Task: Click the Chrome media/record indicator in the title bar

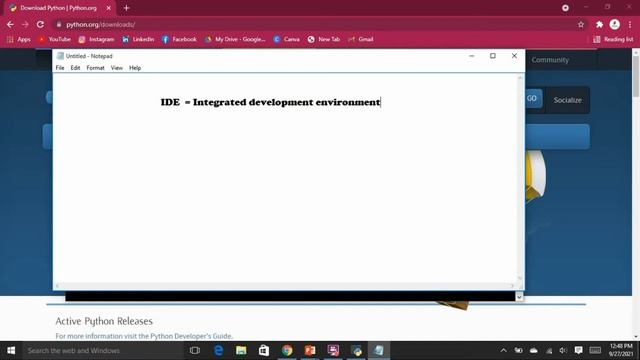Action: coord(565,8)
